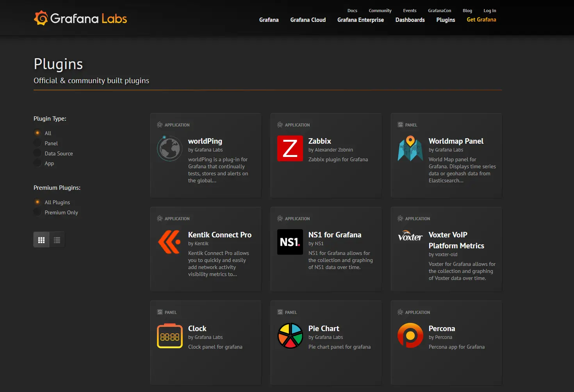
Task: Click 'by Alexander Zobnin' author text
Action: (331, 150)
